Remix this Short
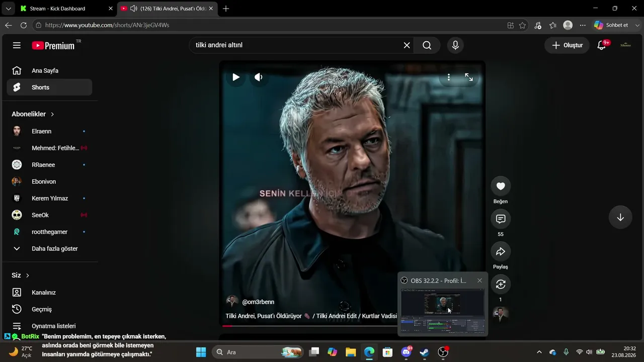The width and height of the screenshot is (644, 362). 501,284
